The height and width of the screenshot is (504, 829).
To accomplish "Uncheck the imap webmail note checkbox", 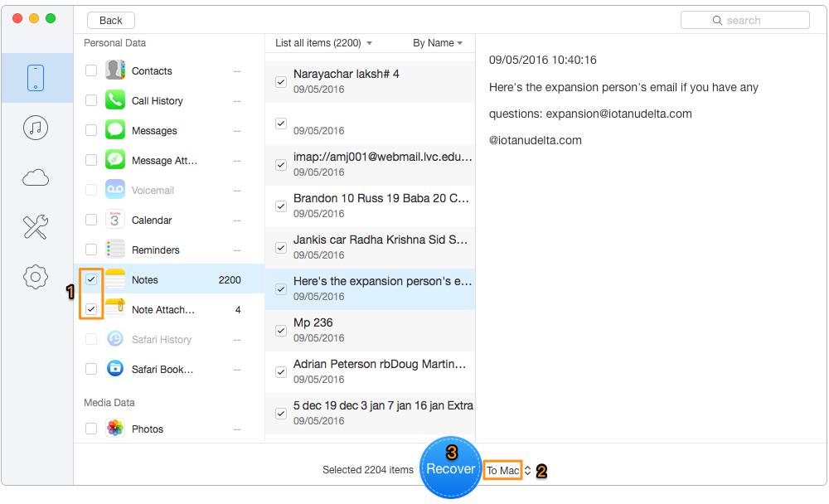I will click(281, 165).
